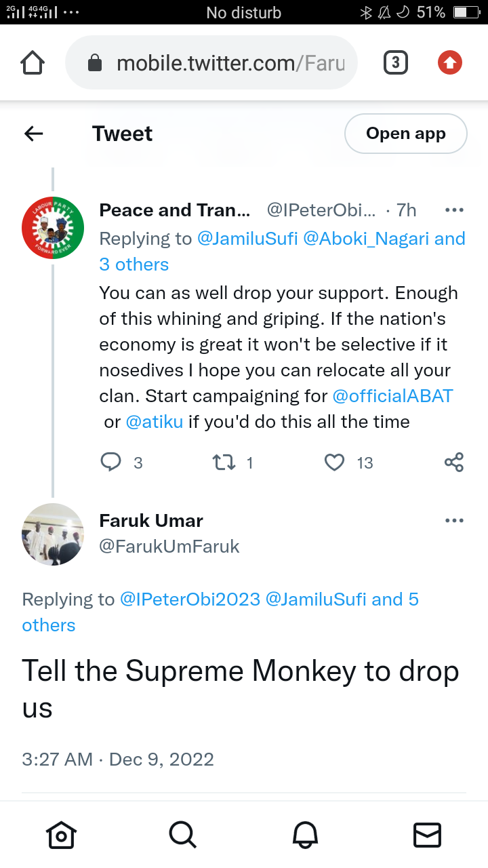This screenshot has width=488, height=868.
Task: Retweet the Peace and Tran... tweet
Action: coord(224,462)
